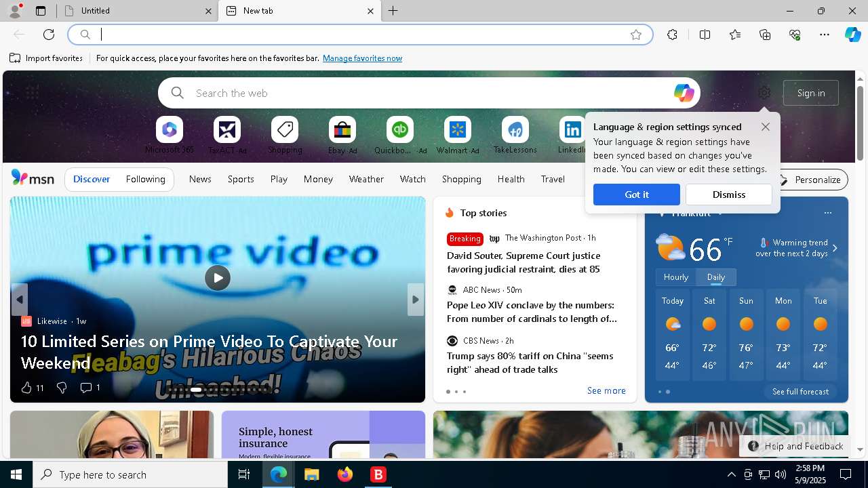Open the Health category
868x488 pixels.
pos(511,179)
